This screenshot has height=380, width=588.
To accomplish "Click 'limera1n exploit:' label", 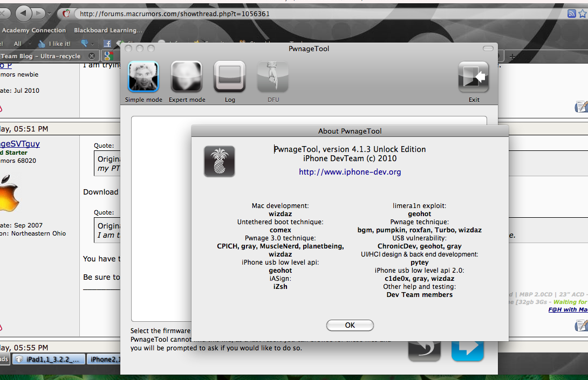I will tap(419, 206).
